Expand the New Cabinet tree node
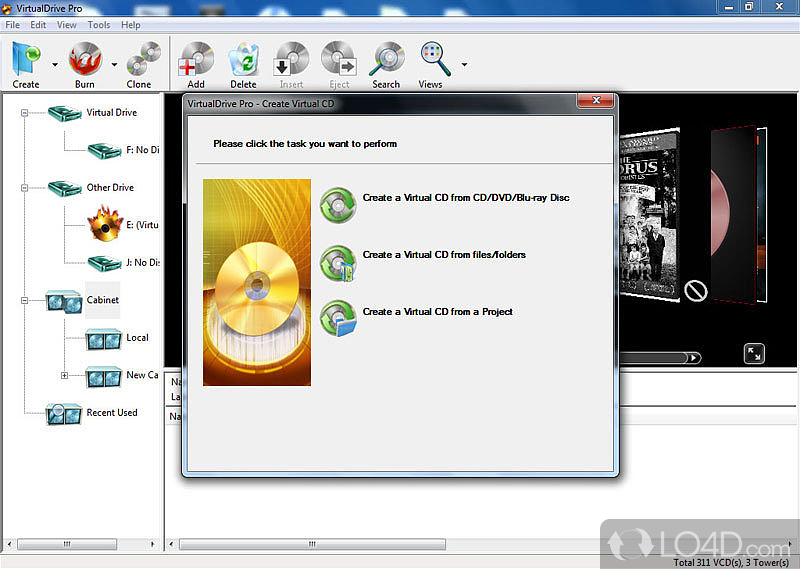Screen dimensions: 800x569 click(64, 376)
